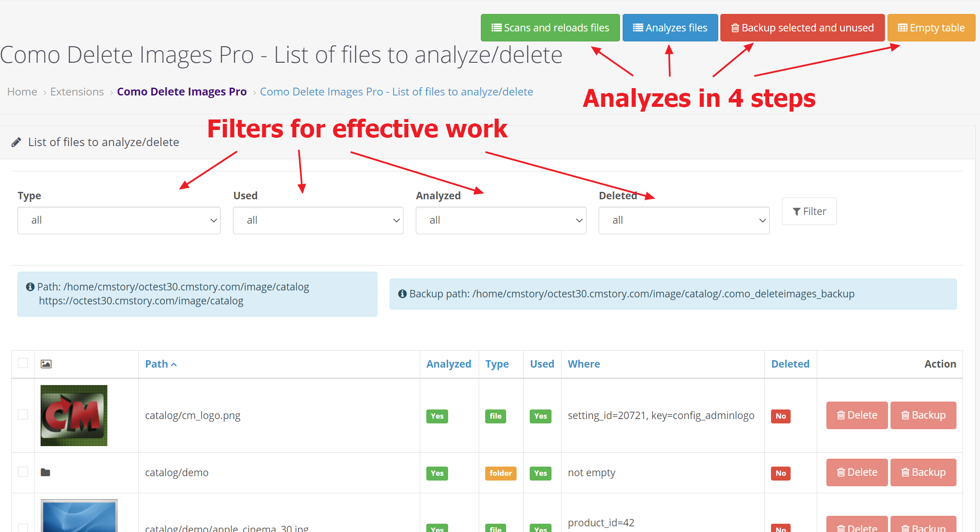Click info icon next to Path notice

30,287
